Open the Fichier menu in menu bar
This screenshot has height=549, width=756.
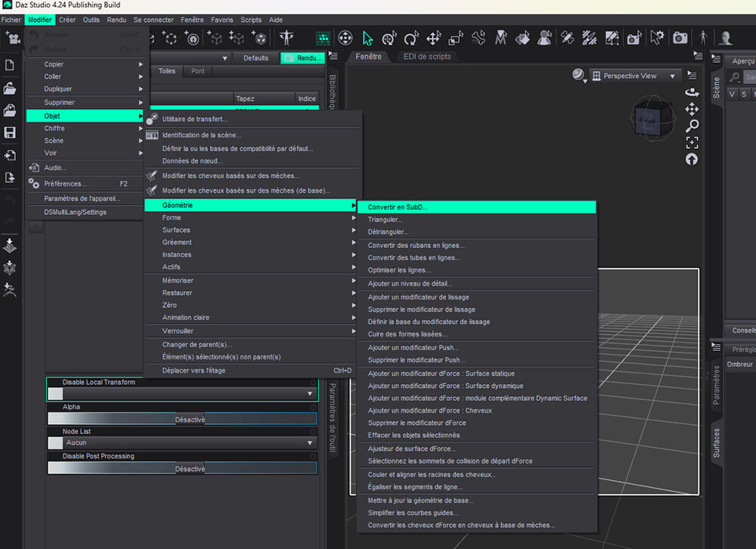[11, 20]
